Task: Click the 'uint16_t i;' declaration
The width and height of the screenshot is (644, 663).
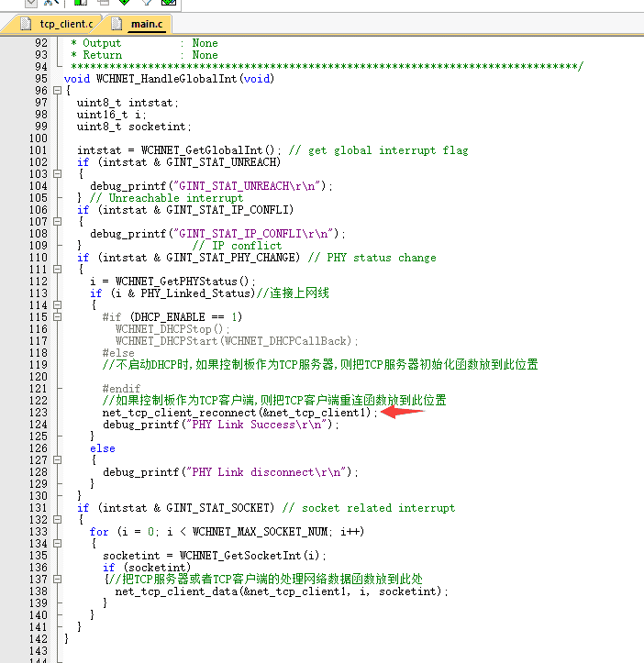Action: coord(112,115)
